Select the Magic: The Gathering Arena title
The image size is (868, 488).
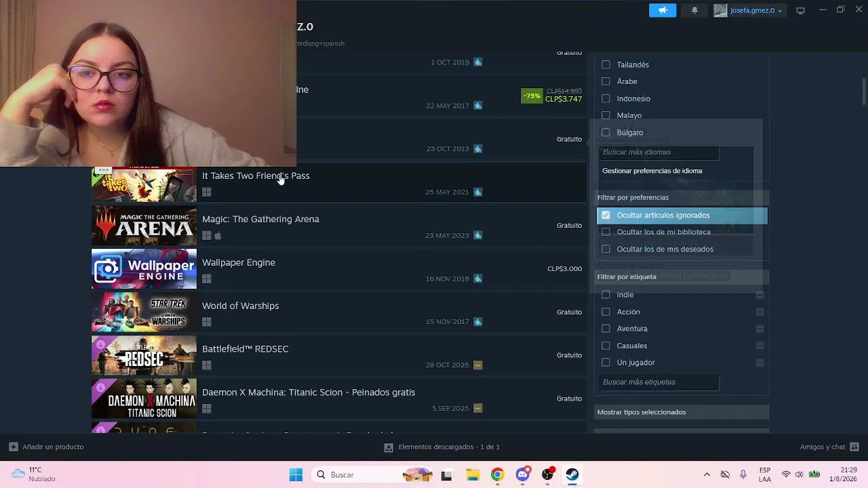coord(260,219)
